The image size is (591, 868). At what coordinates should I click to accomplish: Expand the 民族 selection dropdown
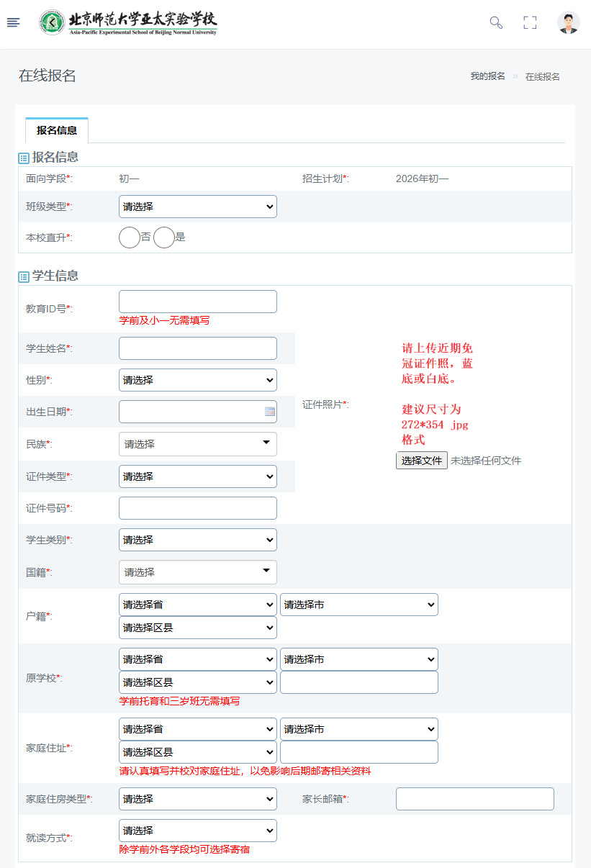click(197, 444)
